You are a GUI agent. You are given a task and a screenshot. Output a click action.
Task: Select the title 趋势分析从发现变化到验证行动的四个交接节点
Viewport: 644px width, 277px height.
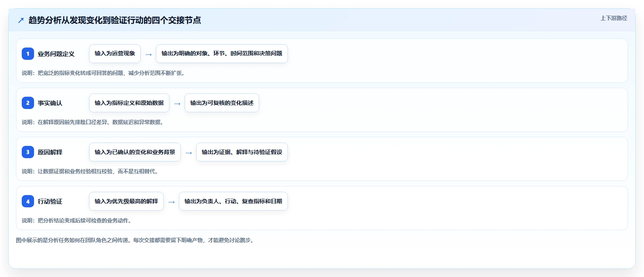[x=115, y=20]
